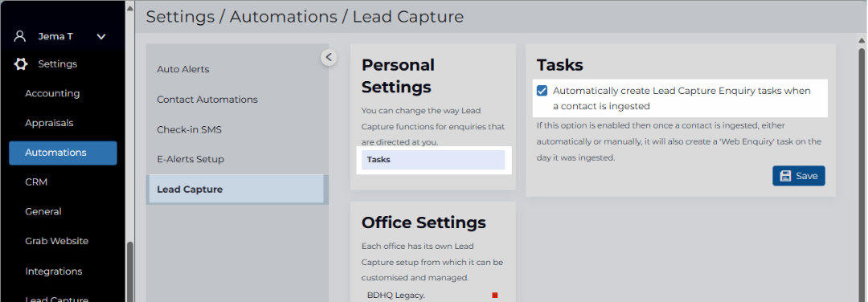The width and height of the screenshot is (868, 302).
Task: Click the red square next to BDHQ Legacy
Action: click(495, 296)
